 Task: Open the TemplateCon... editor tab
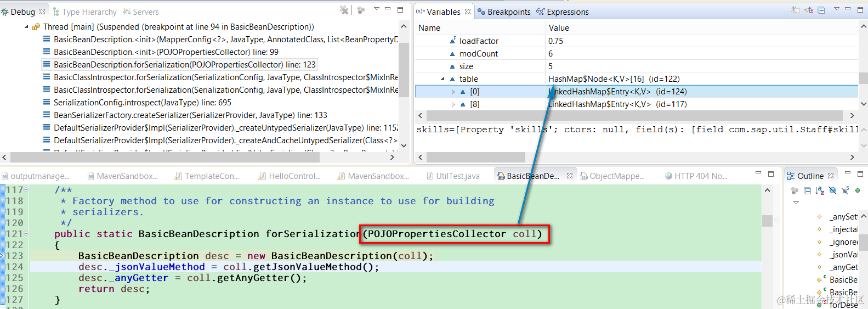pos(207,176)
